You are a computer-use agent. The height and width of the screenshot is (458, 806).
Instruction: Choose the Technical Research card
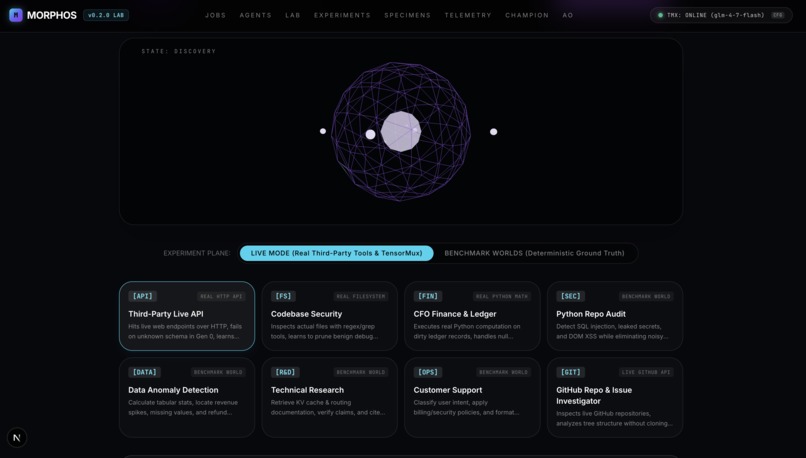[329, 397]
